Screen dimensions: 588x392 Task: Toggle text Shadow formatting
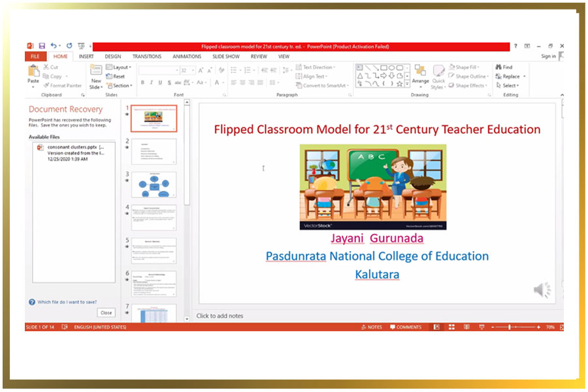(169, 82)
